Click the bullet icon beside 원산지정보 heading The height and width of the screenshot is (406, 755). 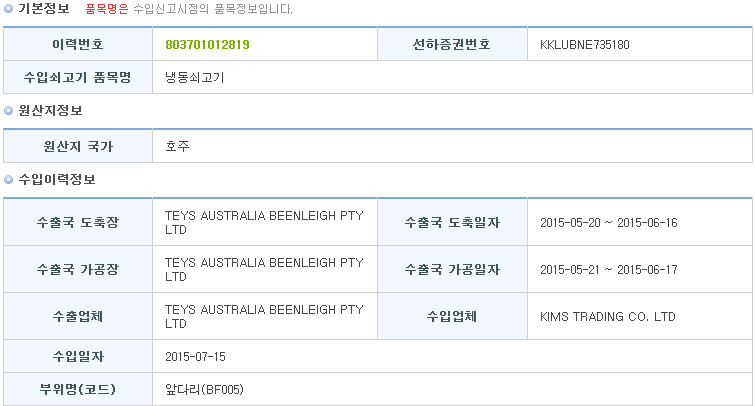pyautogui.click(x=8, y=111)
